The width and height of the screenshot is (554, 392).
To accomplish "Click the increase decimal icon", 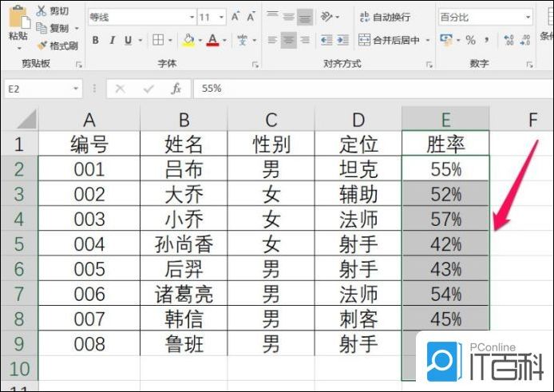I will point(508,40).
